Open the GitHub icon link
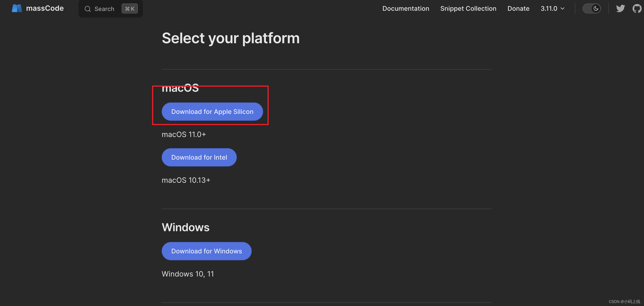The image size is (644, 306). click(x=637, y=8)
